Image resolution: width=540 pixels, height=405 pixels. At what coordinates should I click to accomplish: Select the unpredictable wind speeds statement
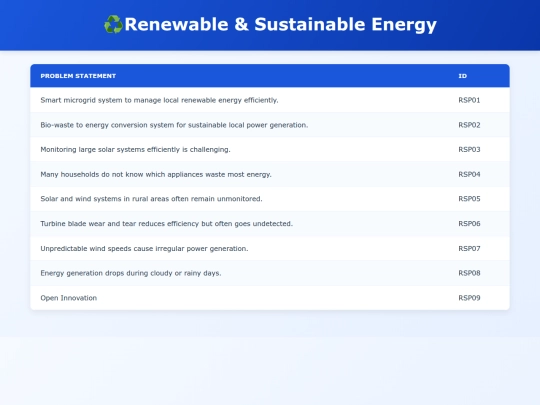144,248
